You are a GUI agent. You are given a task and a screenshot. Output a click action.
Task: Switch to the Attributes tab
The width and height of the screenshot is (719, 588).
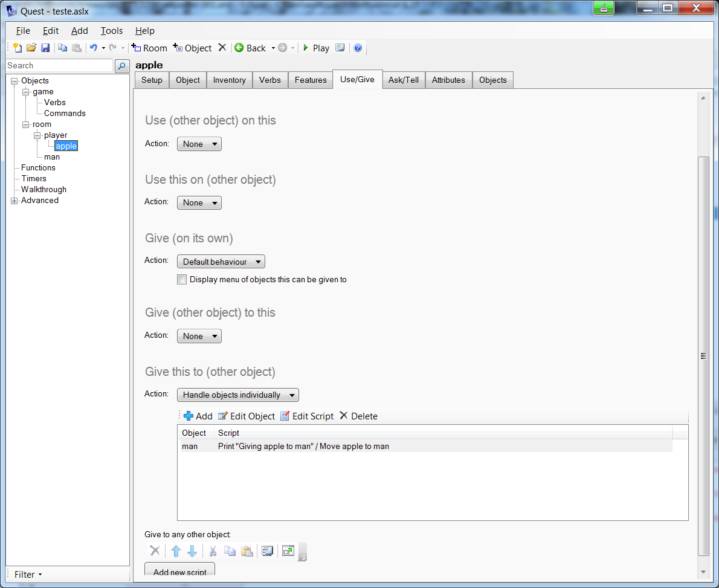[x=448, y=80]
